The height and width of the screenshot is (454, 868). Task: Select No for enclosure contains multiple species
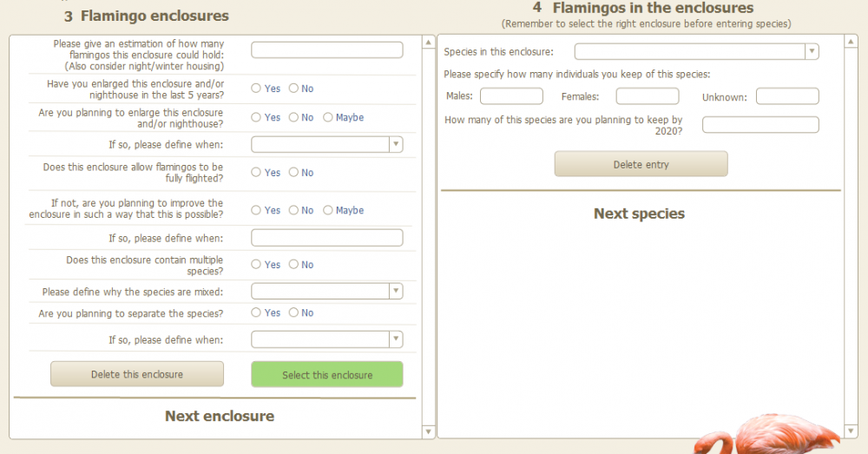293,264
